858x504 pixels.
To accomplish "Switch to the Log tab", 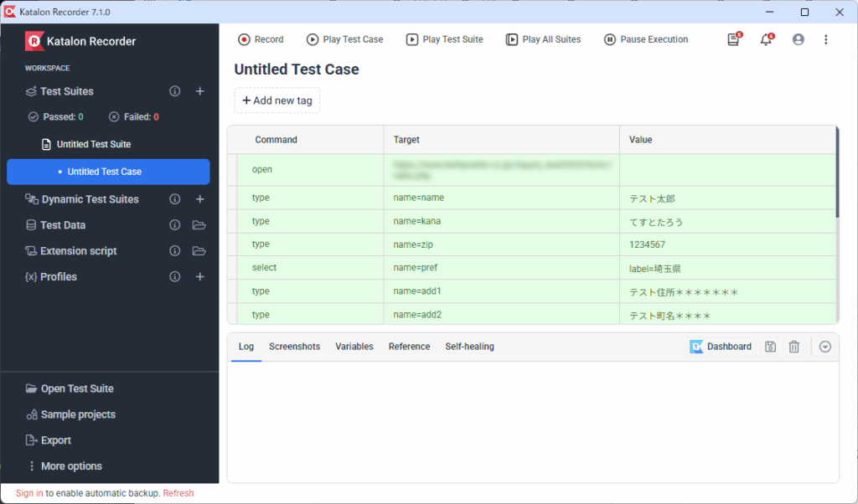I will coord(246,347).
